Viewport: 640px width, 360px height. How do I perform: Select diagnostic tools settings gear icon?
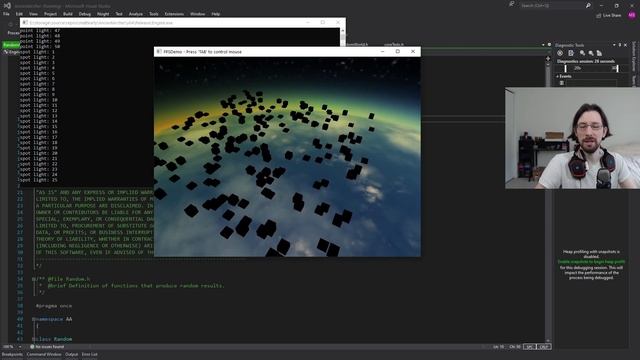tap(560, 53)
